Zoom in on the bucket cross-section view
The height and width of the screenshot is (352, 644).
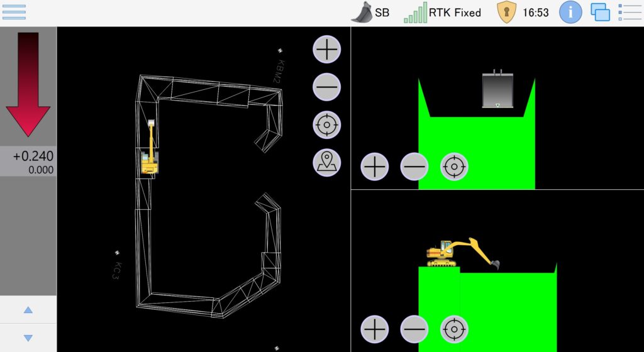click(375, 167)
